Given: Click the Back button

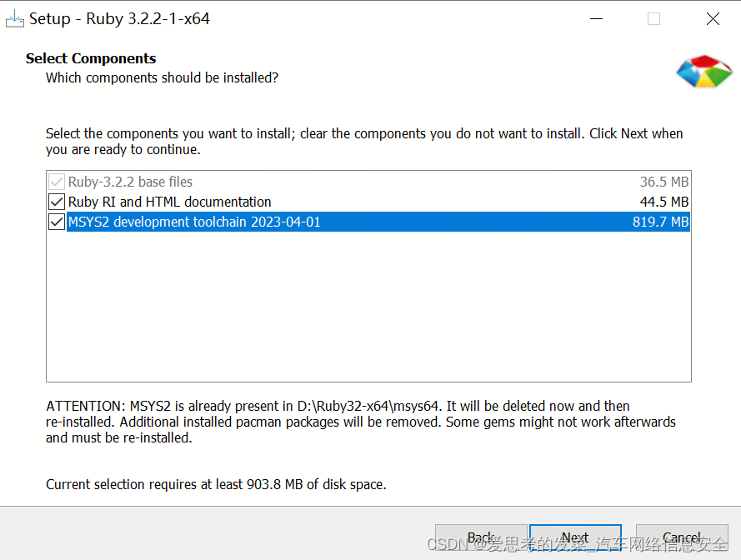Looking at the screenshot, I should (482, 537).
